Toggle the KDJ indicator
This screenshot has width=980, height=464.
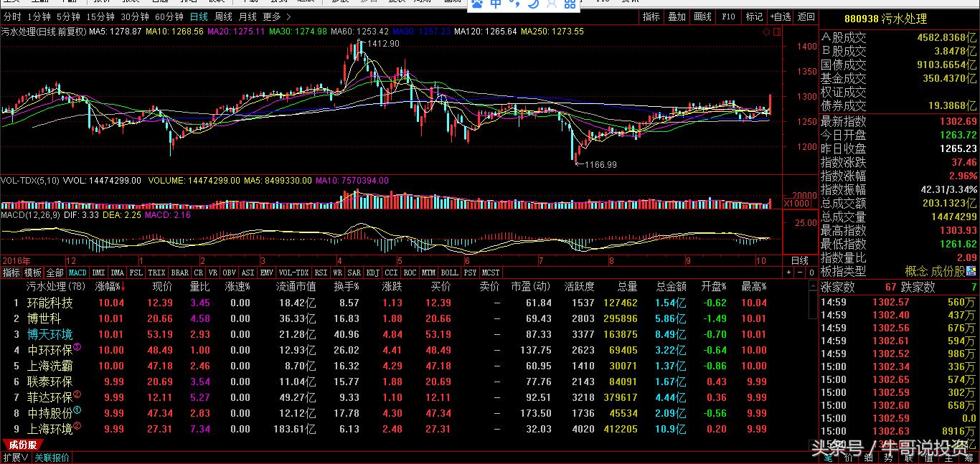372,273
